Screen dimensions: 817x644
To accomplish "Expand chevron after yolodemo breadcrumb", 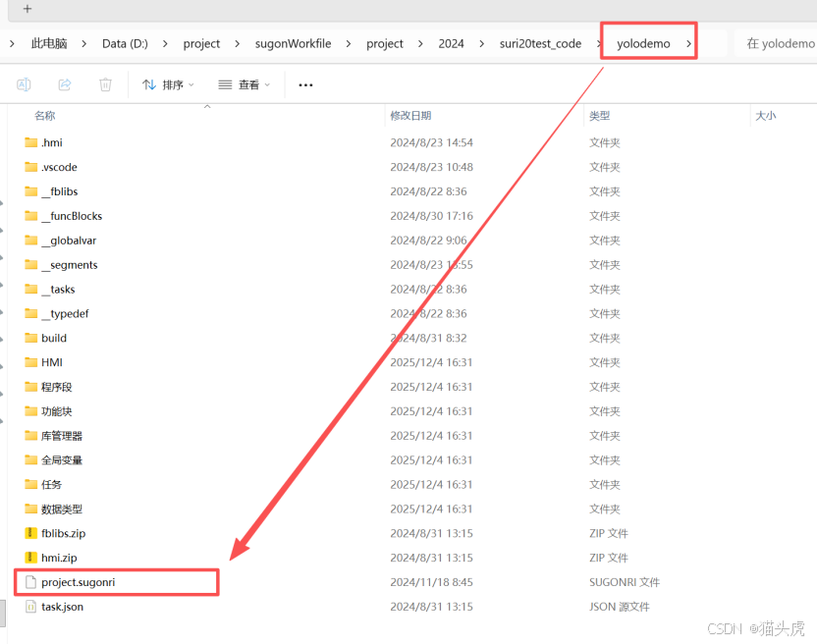I will (x=688, y=44).
